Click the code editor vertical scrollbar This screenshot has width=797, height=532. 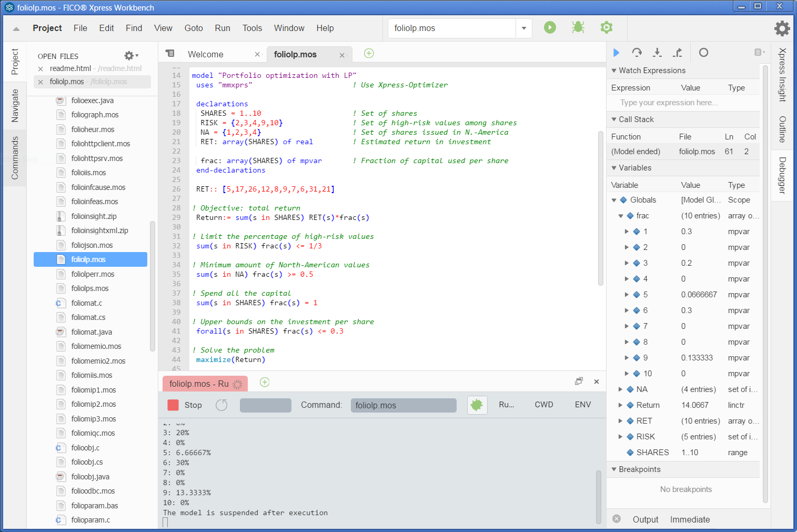(600, 208)
